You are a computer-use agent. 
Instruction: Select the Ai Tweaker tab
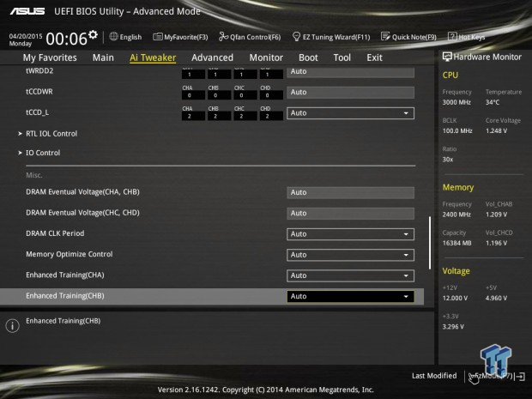click(x=153, y=57)
